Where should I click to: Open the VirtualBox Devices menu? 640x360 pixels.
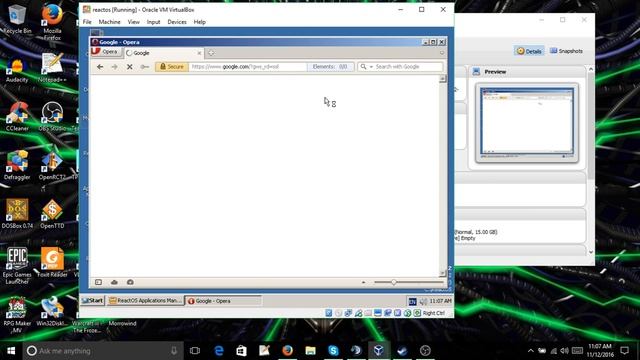177,22
